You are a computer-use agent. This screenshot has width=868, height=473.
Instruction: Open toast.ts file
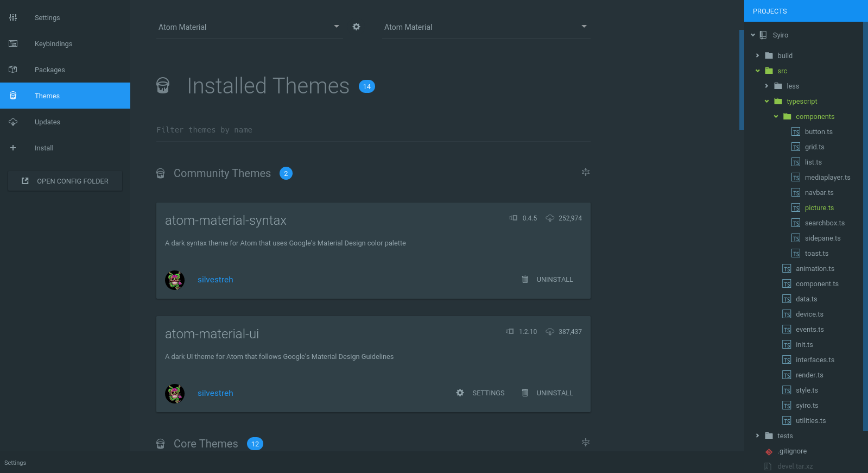816,254
